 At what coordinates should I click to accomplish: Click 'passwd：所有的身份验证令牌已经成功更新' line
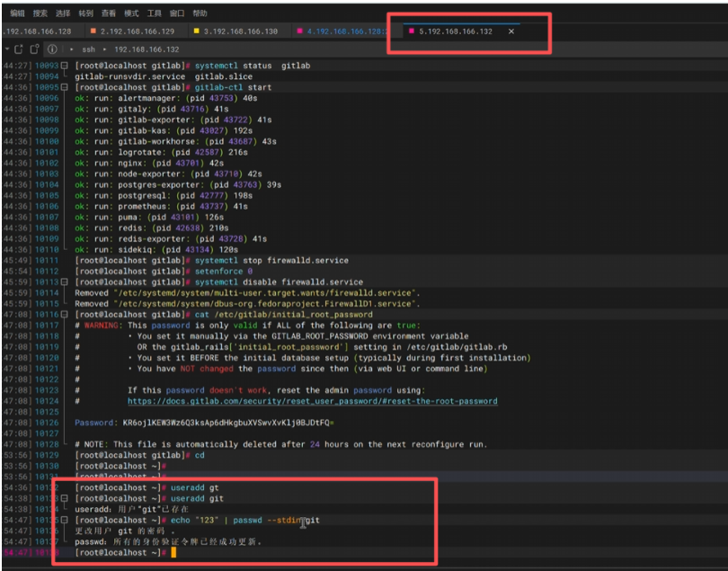[x=168, y=542]
